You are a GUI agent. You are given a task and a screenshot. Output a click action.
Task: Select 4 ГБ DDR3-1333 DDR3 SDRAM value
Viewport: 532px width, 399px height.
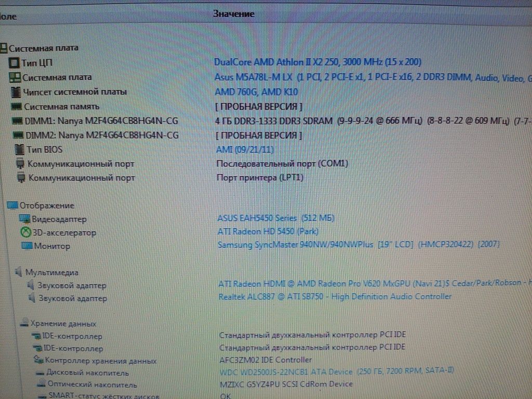point(273,121)
